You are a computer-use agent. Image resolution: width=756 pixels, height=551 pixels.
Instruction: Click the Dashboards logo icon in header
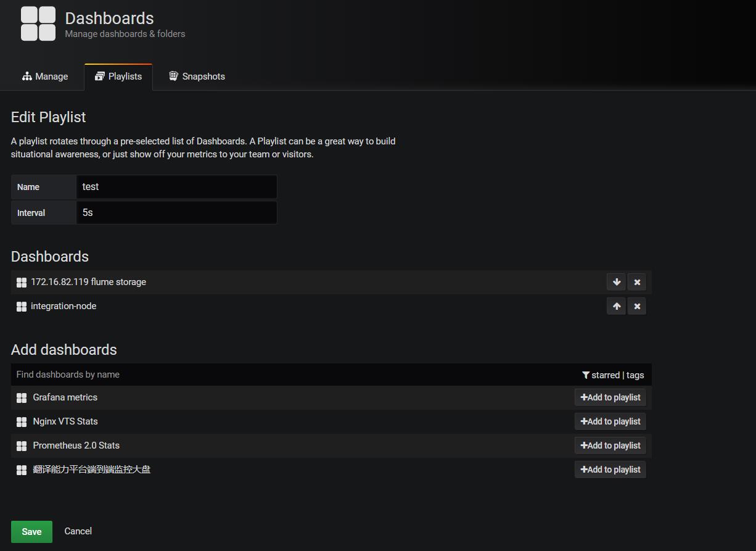point(38,24)
